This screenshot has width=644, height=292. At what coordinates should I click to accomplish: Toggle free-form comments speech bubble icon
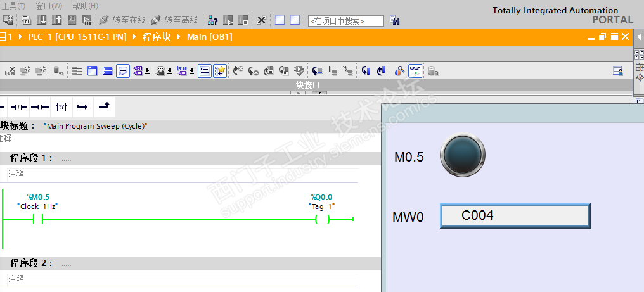point(123,71)
